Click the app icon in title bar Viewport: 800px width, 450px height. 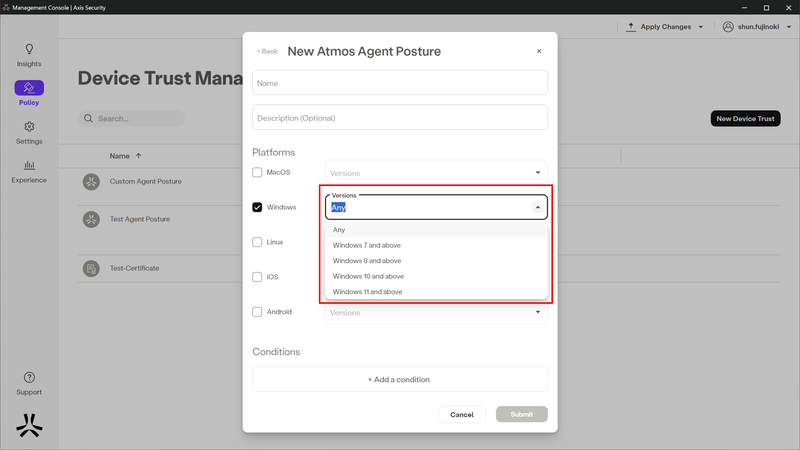(6, 7)
